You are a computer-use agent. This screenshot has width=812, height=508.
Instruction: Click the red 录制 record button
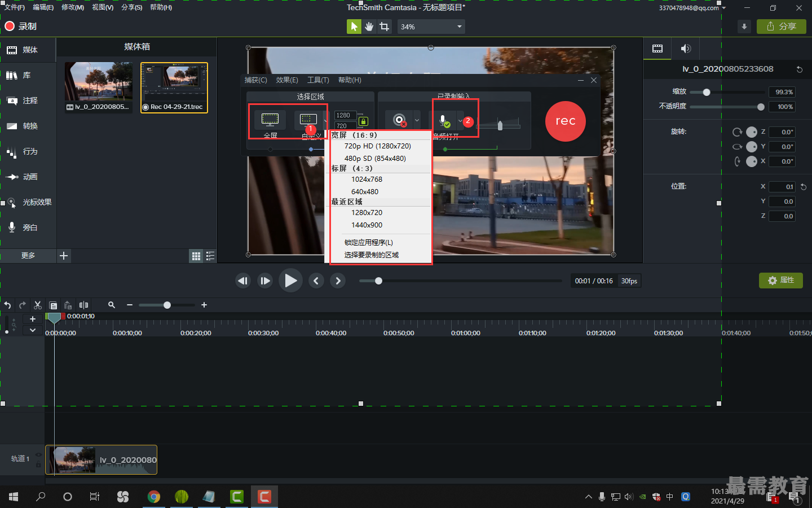[21, 26]
